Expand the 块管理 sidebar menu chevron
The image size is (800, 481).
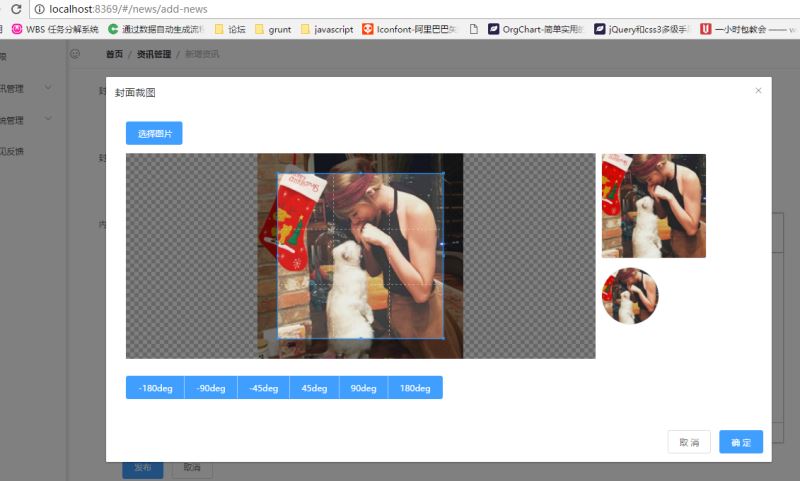click(48, 118)
